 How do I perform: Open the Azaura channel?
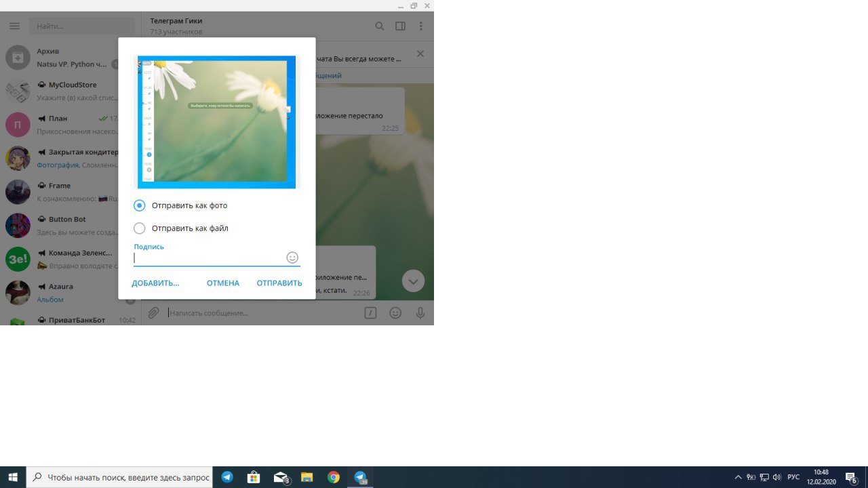[x=71, y=293]
